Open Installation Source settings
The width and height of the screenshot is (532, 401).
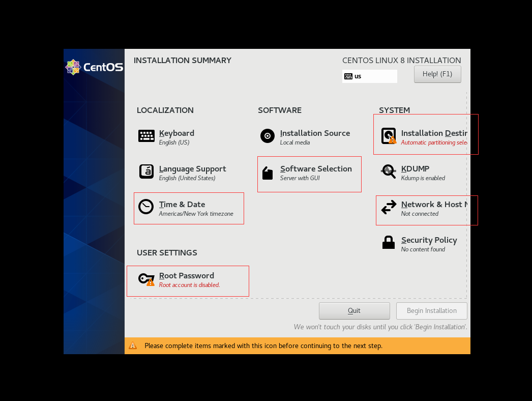pyautogui.click(x=305, y=137)
